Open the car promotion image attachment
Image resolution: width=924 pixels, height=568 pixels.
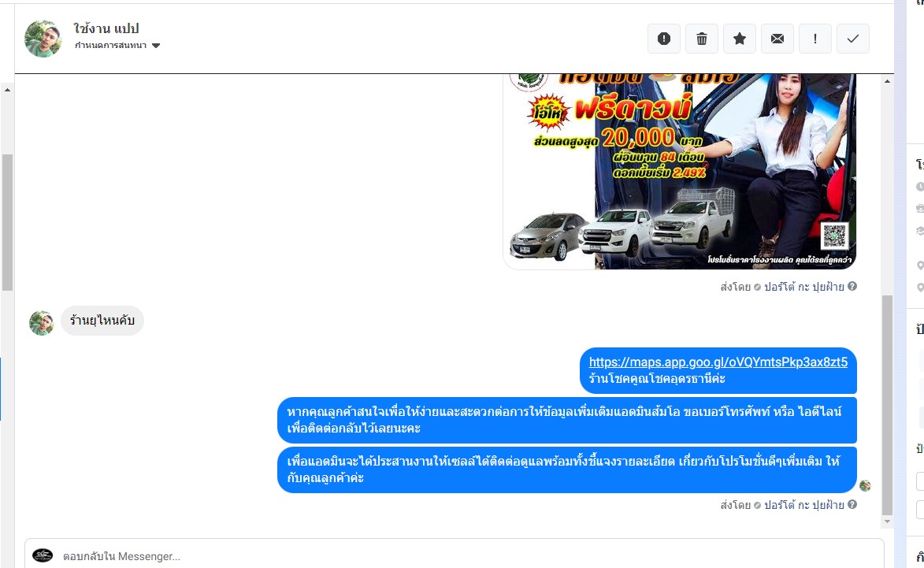680,172
